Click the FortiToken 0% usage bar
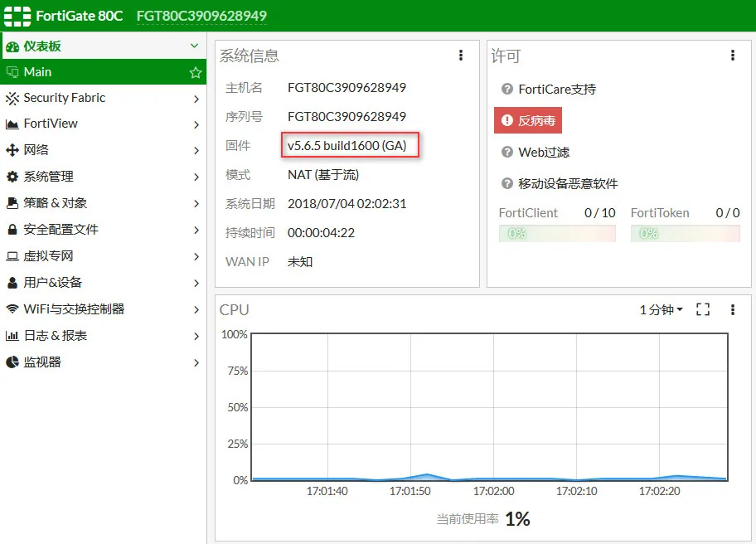This screenshot has width=756, height=544. (685, 233)
